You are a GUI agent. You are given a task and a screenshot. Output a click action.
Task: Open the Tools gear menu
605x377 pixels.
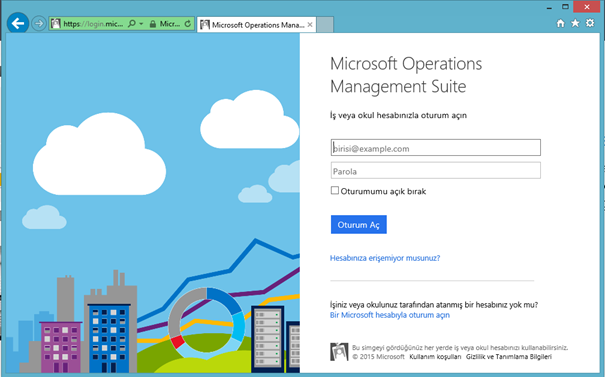tap(590, 23)
